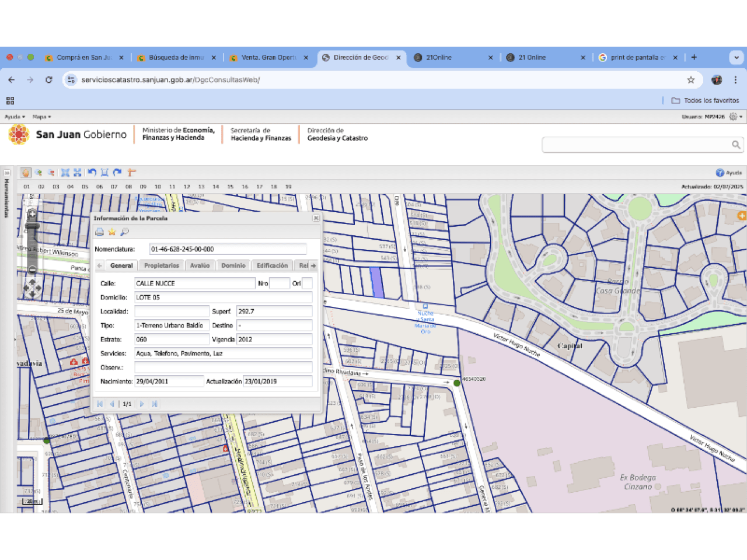Switch to the General tab
Screen dimensions: 747x560
121,265
